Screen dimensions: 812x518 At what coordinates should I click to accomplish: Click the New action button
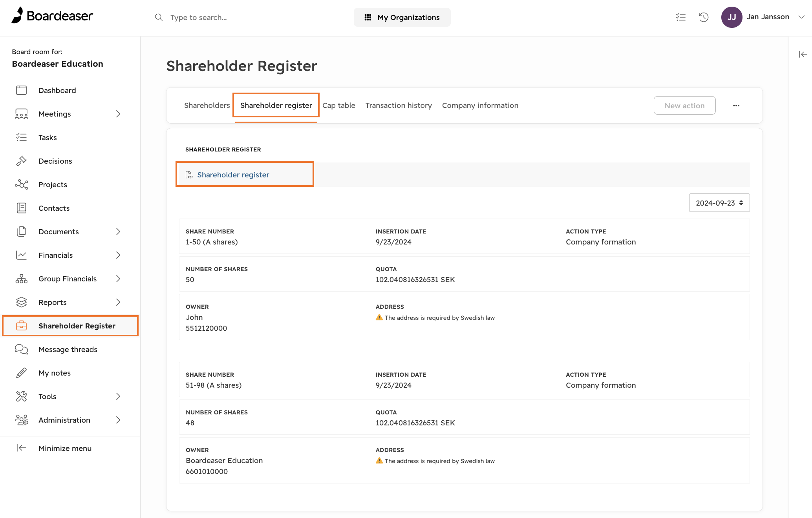coord(684,106)
